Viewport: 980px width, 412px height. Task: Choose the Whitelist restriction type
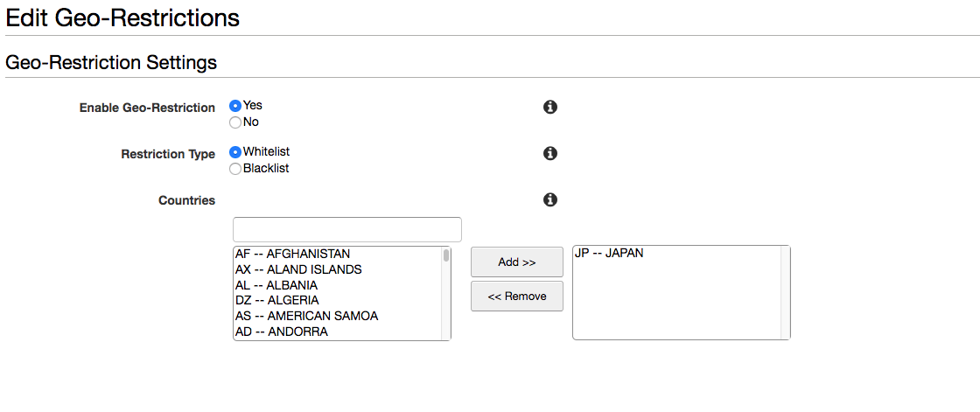(x=235, y=152)
